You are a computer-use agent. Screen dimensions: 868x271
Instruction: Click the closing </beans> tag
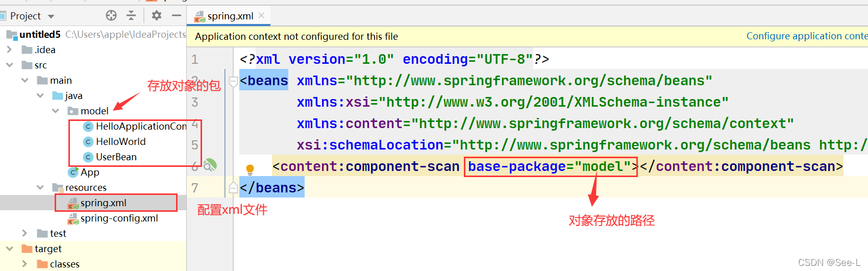pyautogui.click(x=272, y=188)
